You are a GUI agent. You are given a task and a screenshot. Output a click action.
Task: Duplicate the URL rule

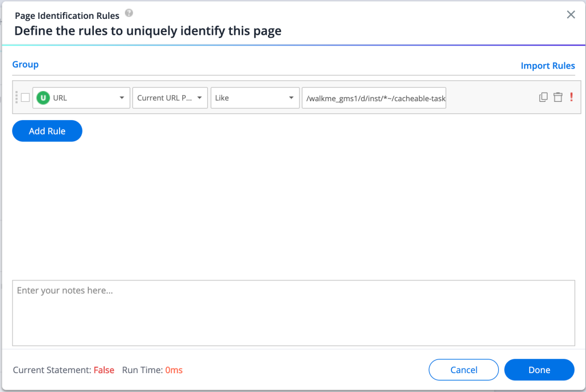(x=544, y=98)
